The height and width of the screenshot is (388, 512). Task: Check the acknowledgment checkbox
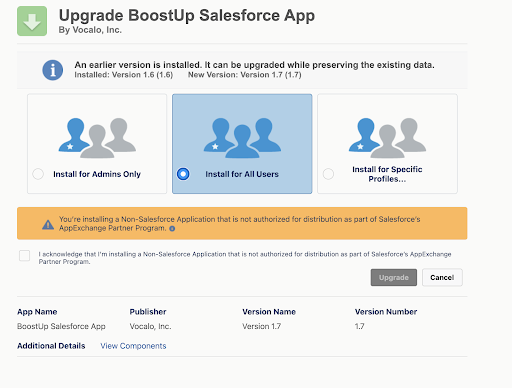click(x=24, y=256)
